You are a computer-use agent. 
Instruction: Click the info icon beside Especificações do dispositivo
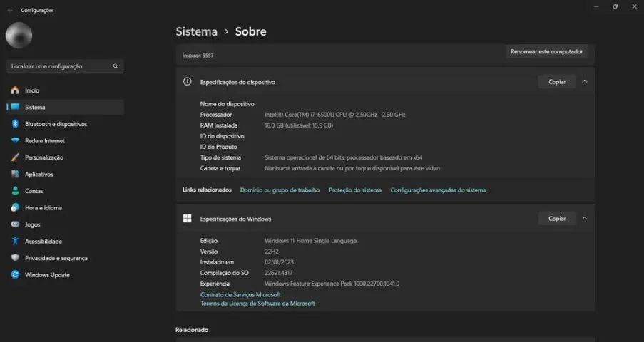(x=188, y=82)
